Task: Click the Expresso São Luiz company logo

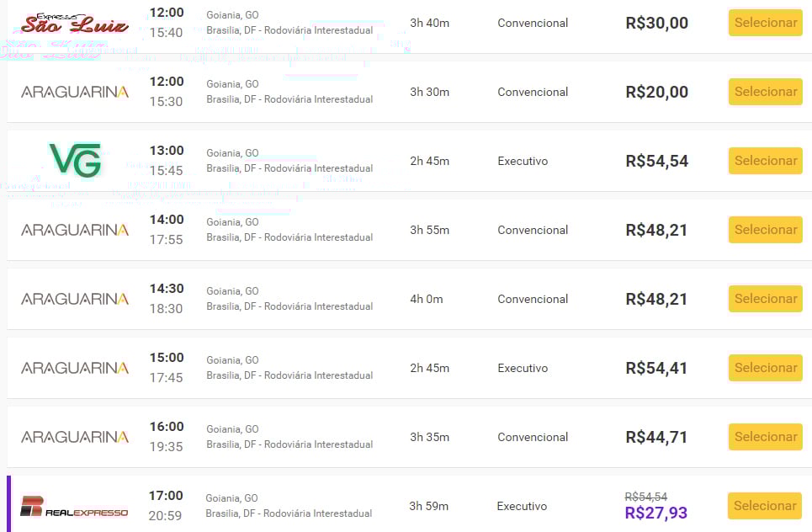Action: pos(74,23)
